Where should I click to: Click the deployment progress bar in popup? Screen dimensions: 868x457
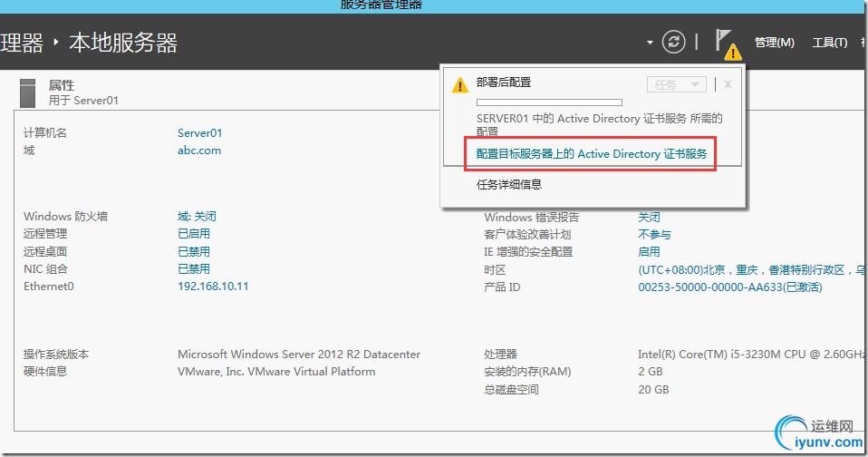pos(549,102)
